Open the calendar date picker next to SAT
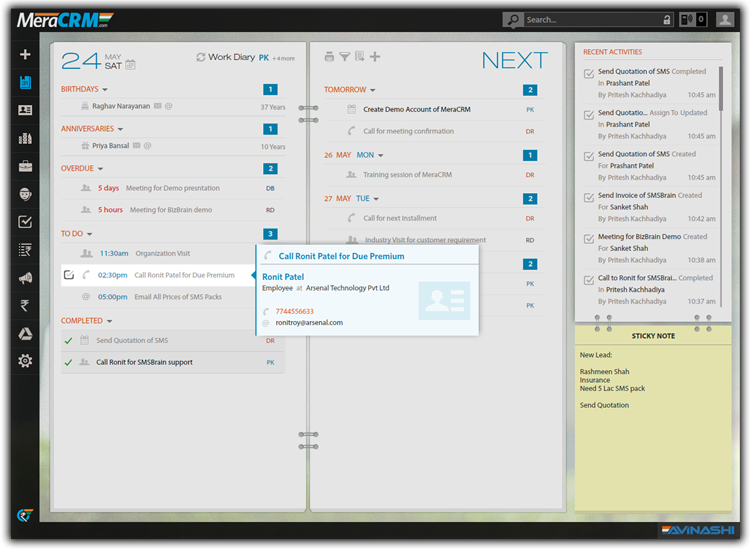 [130, 65]
